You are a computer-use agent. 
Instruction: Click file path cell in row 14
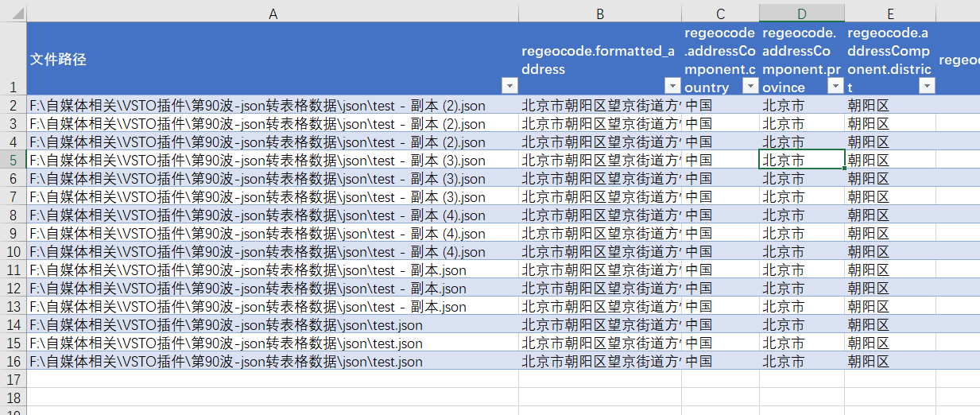click(273, 324)
